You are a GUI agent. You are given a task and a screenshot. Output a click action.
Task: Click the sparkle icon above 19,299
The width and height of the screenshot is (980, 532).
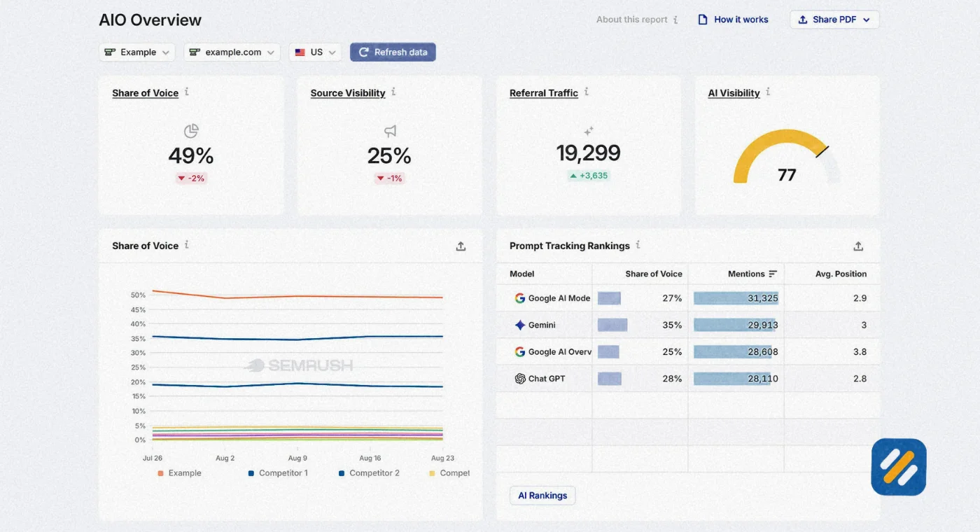pos(589,131)
